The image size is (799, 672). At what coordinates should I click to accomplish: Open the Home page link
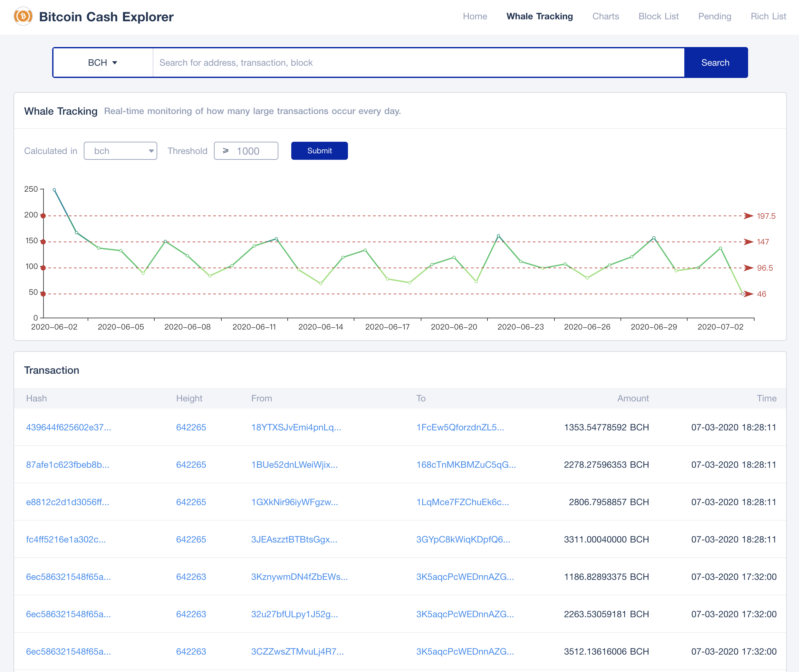click(475, 16)
